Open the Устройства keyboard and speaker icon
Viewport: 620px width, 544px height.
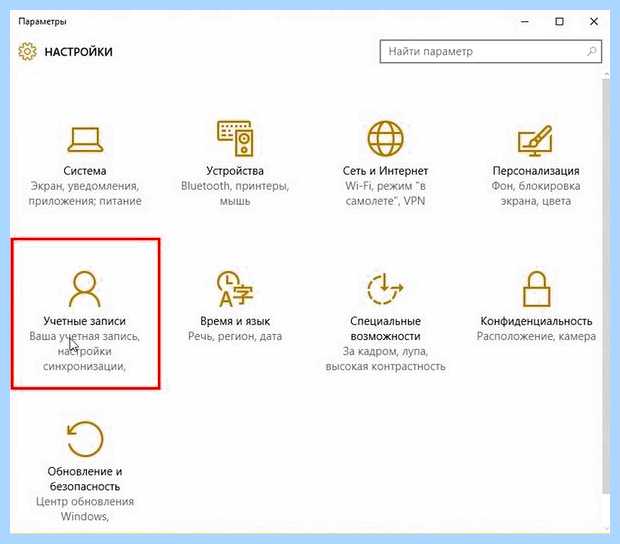235,138
